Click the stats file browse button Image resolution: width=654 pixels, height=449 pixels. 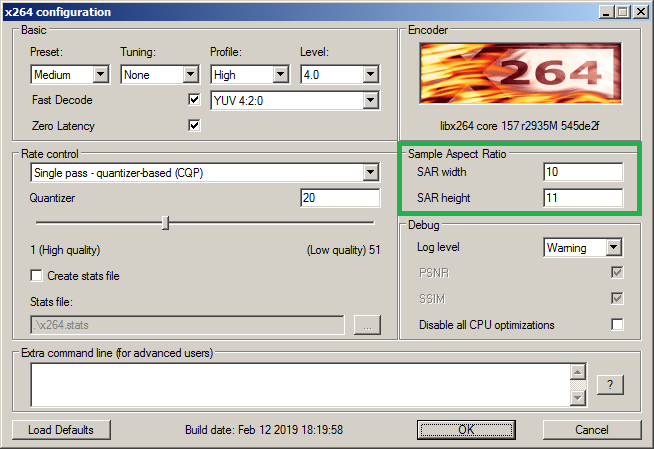click(x=367, y=325)
